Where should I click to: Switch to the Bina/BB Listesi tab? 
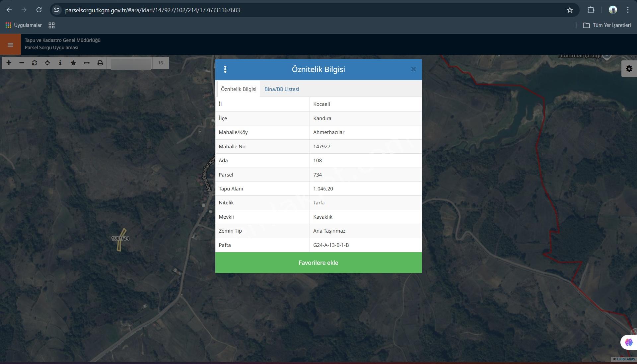point(282,89)
